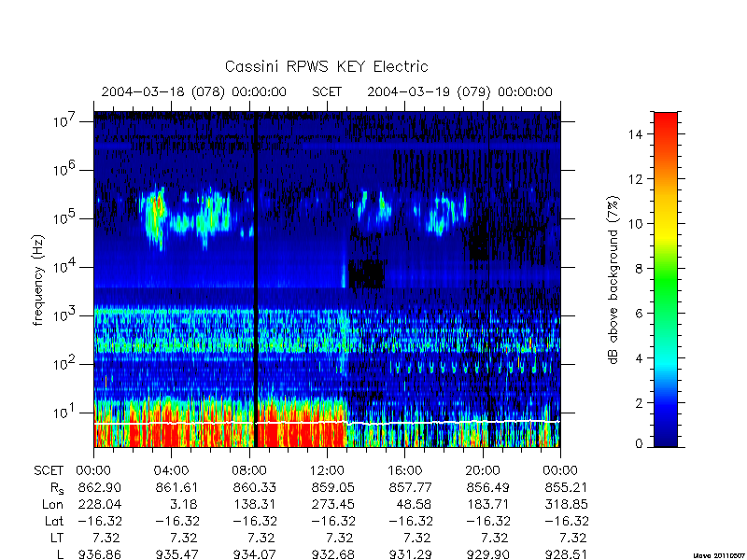Click the 10^2 frequency tick label

point(65,363)
